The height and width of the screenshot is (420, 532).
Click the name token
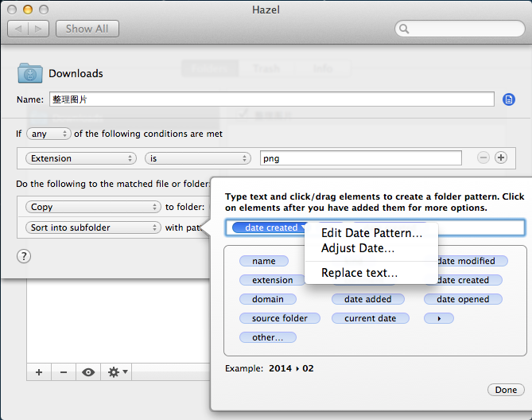(x=264, y=261)
